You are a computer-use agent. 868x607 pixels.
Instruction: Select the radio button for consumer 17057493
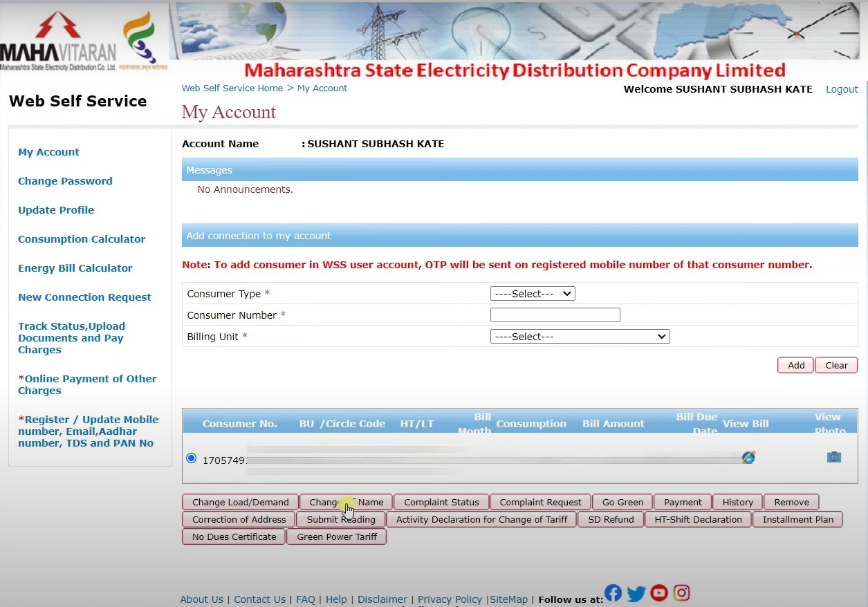coord(191,458)
